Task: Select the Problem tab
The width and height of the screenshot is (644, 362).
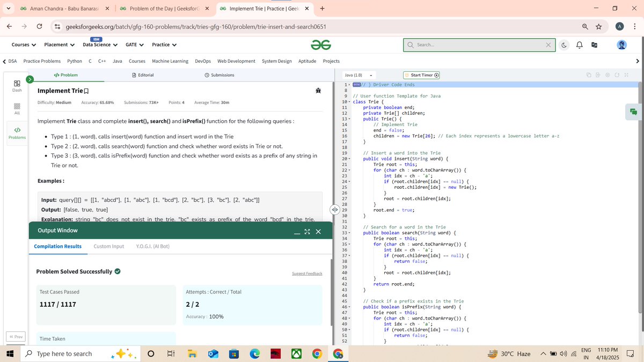Action: tap(66, 75)
